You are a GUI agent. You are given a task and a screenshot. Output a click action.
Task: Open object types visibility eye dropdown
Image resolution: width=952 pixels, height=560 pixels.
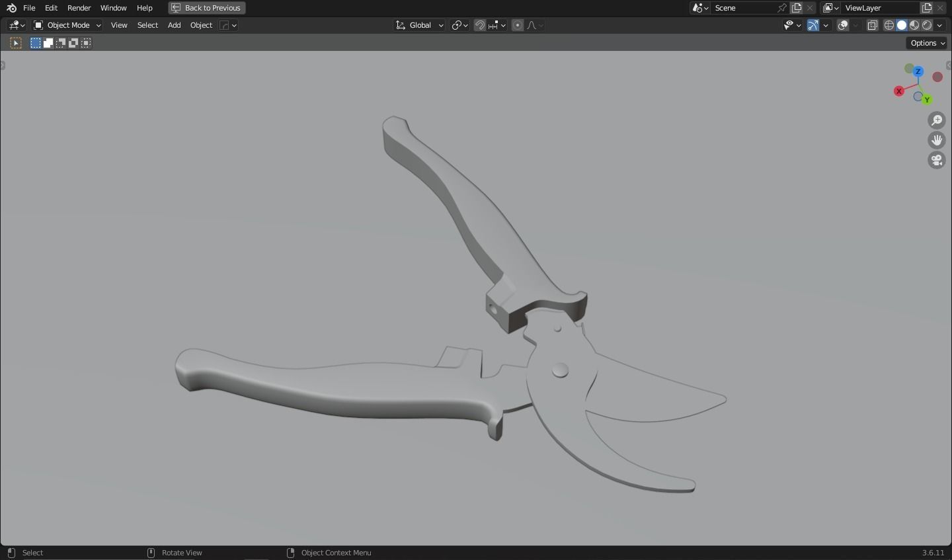[792, 25]
